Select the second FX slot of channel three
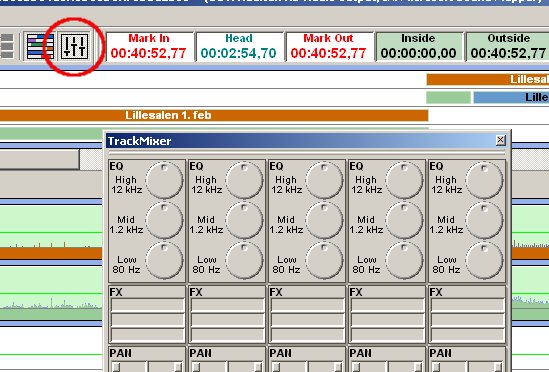 (307, 320)
